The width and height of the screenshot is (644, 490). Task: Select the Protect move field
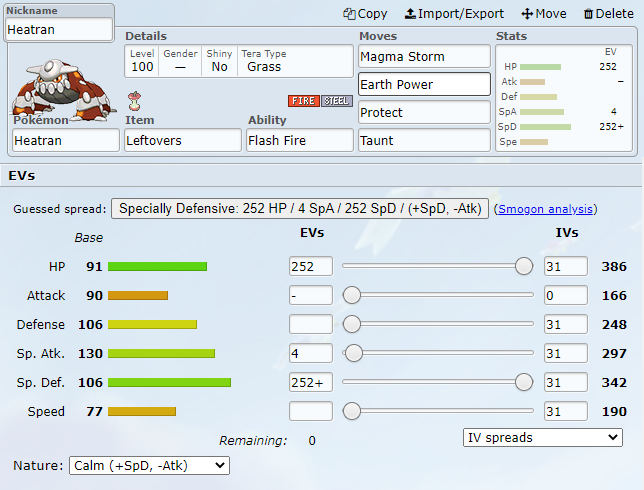pos(424,112)
